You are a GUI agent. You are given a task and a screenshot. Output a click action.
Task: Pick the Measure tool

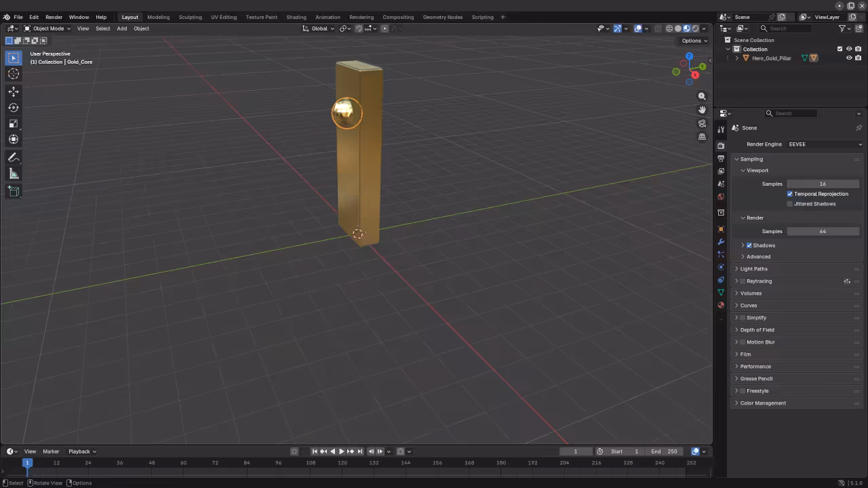point(13,173)
